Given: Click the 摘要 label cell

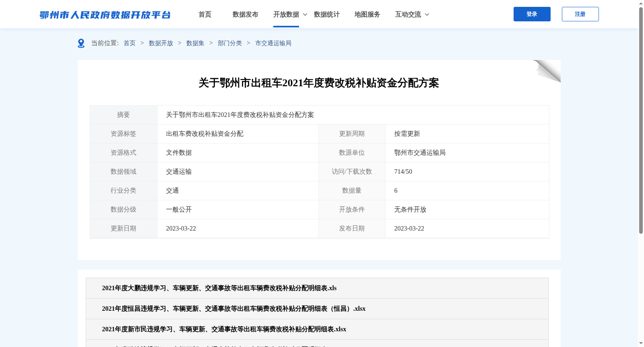Looking at the screenshot, I should pos(124,115).
